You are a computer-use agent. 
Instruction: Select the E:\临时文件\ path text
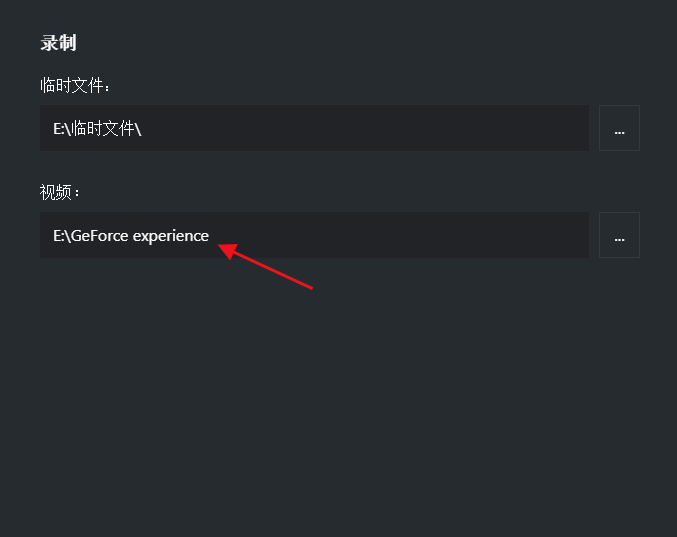pyautogui.click(x=97, y=128)
